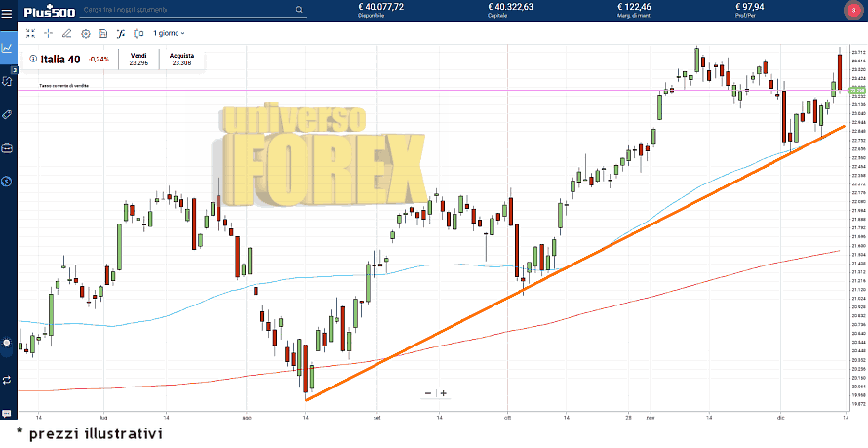This screenshot has width=868, height=448.
Task: Click the fullscreen expand chart icon
Action: click(31, 33)
